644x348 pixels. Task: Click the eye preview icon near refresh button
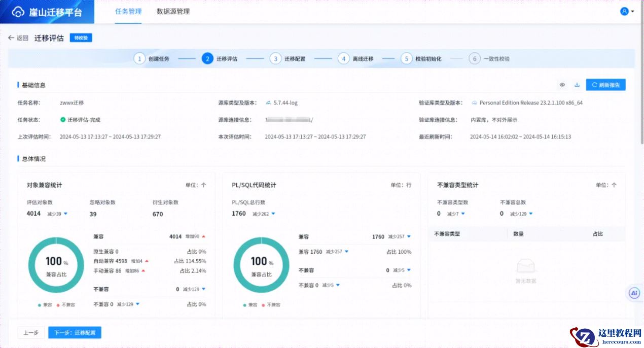tap(562, 85)
